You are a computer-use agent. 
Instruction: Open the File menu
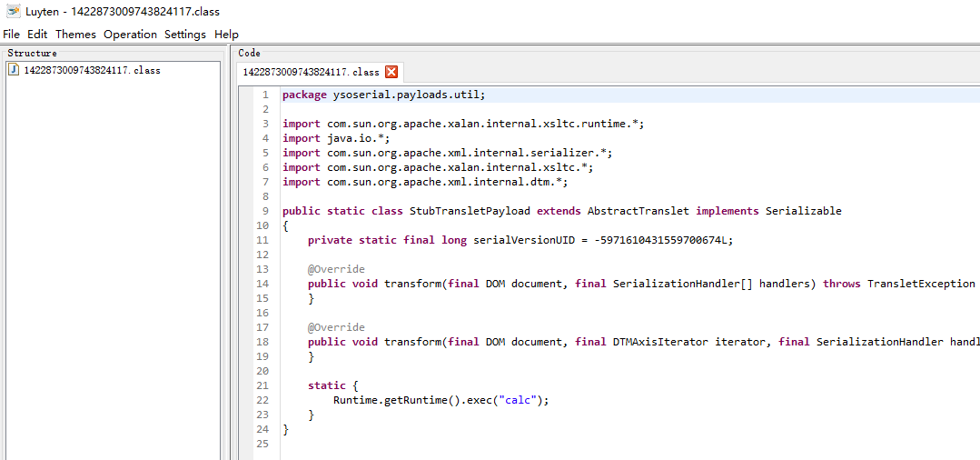point(11,34)
